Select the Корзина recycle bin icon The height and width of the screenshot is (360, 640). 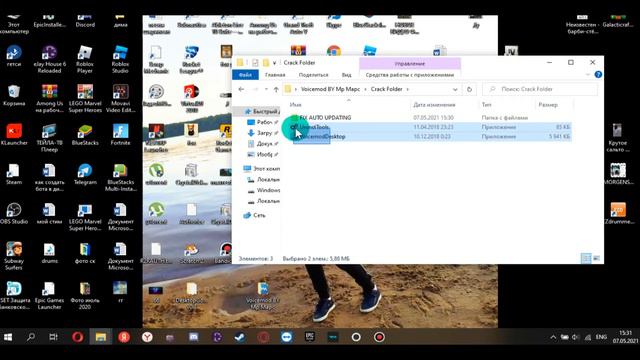14,96
